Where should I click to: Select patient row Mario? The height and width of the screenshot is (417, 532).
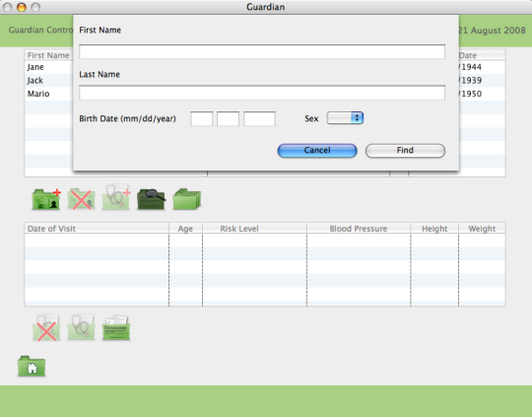(x=48, y=94)
